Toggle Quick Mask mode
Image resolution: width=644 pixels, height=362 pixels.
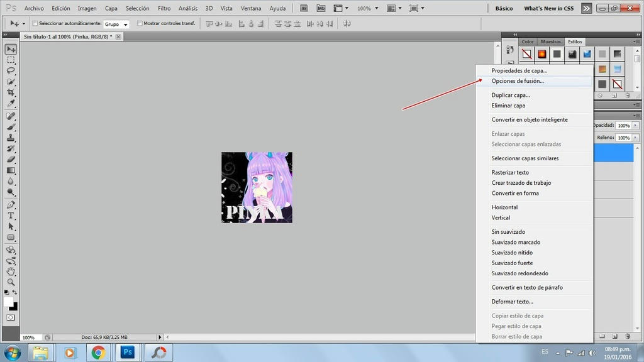(x=11, y=317)
